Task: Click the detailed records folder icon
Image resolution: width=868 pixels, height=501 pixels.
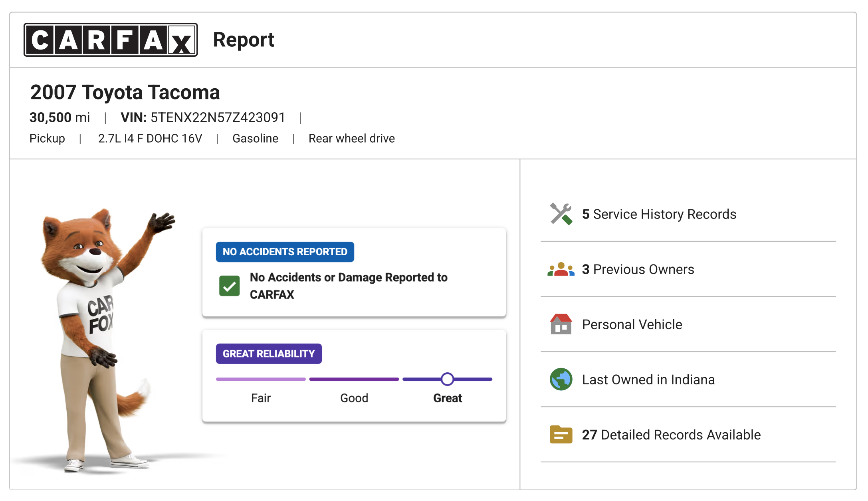Action: point(561,434)
